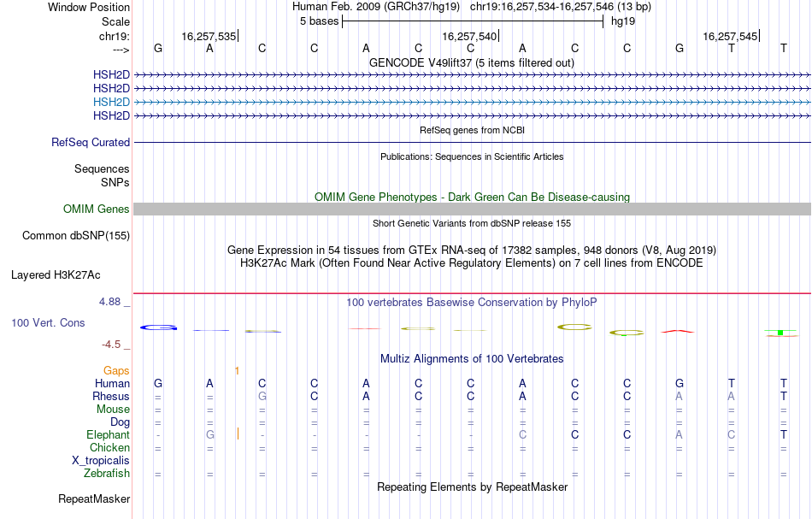
Task: Click the Window Position label
Action: pyautogui.click(x=89, y=7)
